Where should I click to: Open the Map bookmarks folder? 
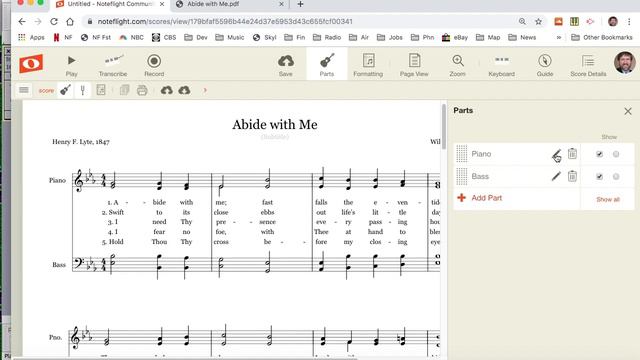click(488, 38)
